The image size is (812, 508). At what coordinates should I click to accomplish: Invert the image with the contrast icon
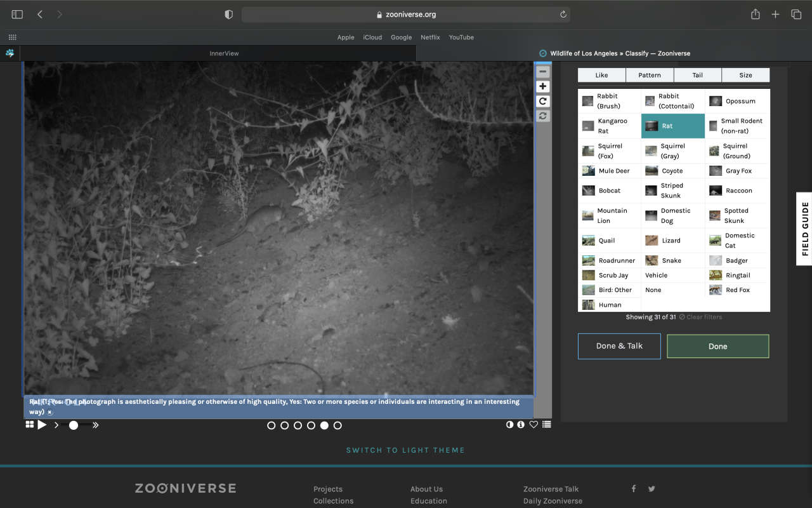509,425
